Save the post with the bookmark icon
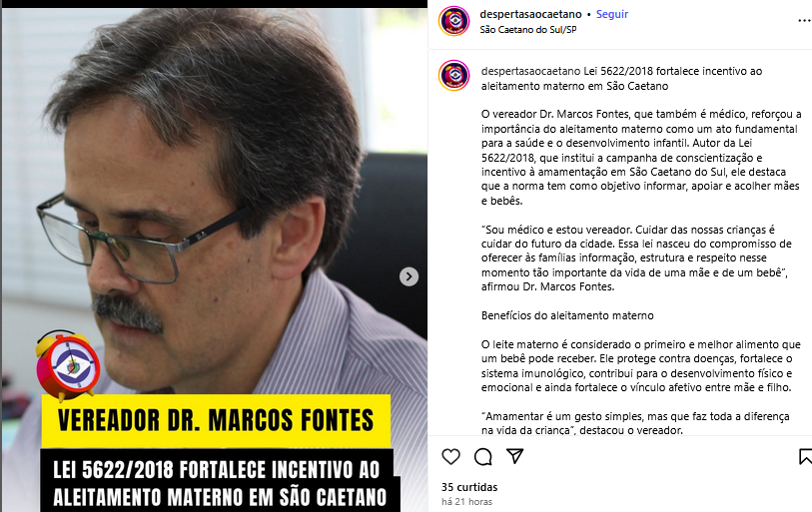Viewport: 812px width, 512px height. pos(805,456)
